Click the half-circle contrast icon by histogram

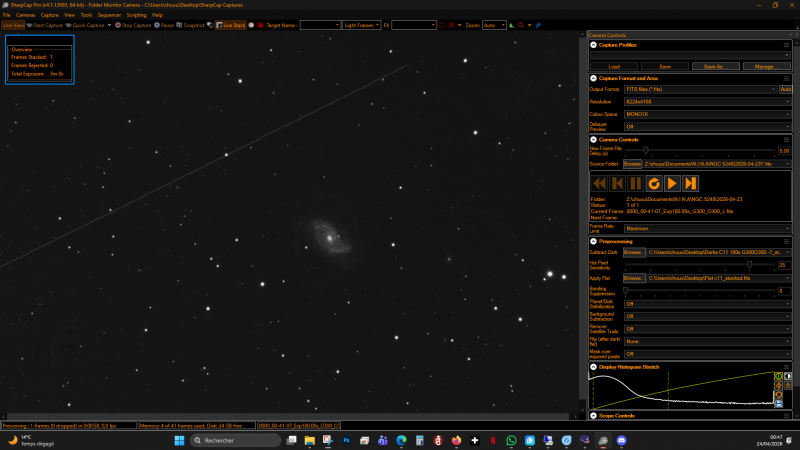788,376
